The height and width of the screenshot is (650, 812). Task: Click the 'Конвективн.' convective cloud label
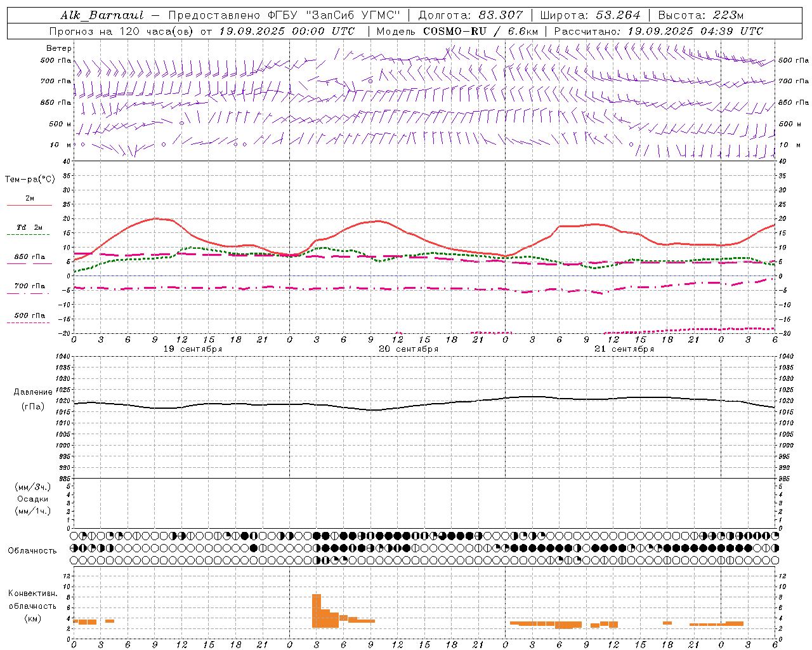tap(33, 594)
